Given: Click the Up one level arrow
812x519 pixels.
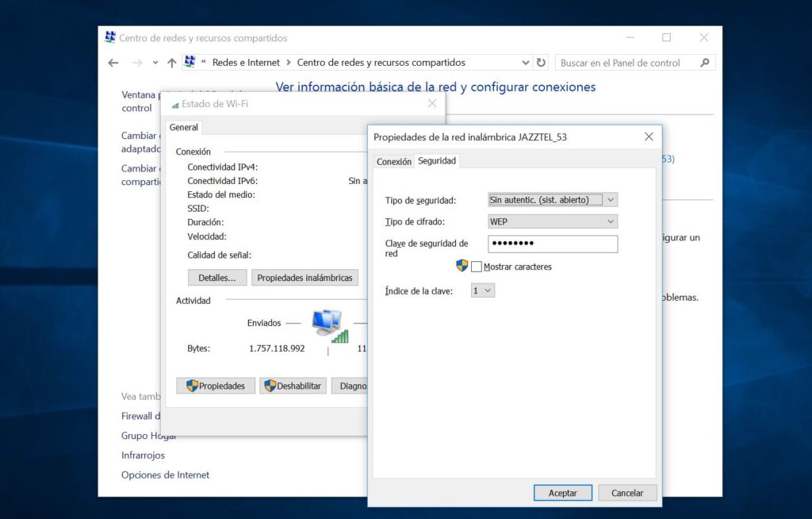Looking at the screenshot, I should click(172, 63).
